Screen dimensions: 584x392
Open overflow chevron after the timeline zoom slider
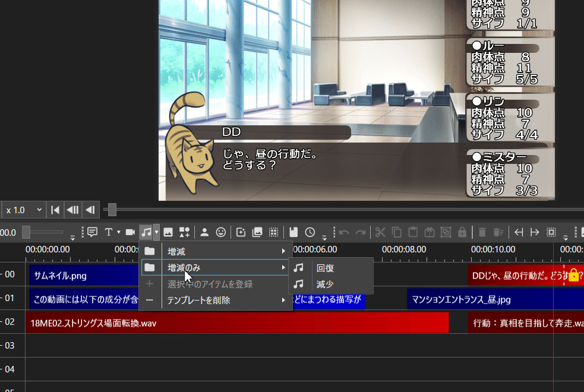(x=72, y=237)
